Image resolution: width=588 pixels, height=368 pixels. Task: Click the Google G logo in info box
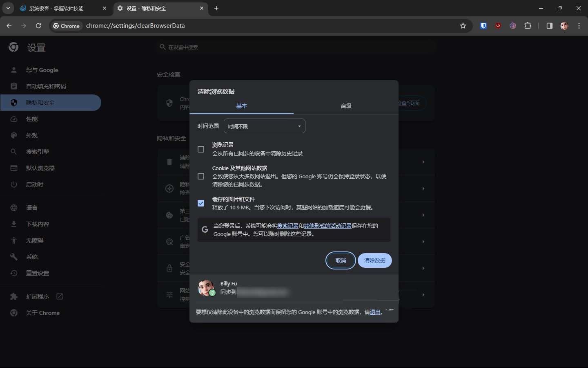click(205, 229)
